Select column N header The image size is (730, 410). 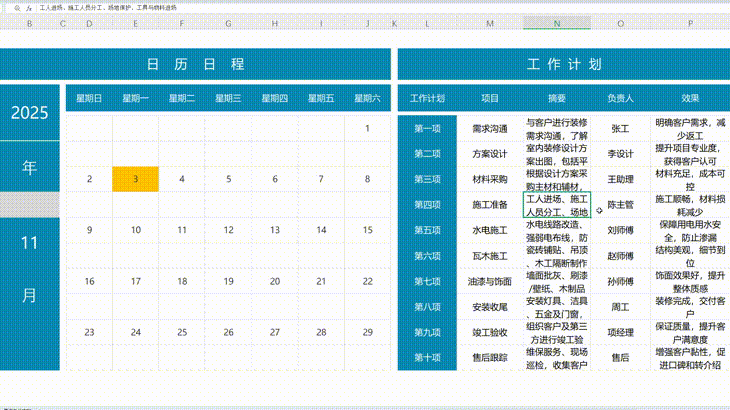(556, 23)
